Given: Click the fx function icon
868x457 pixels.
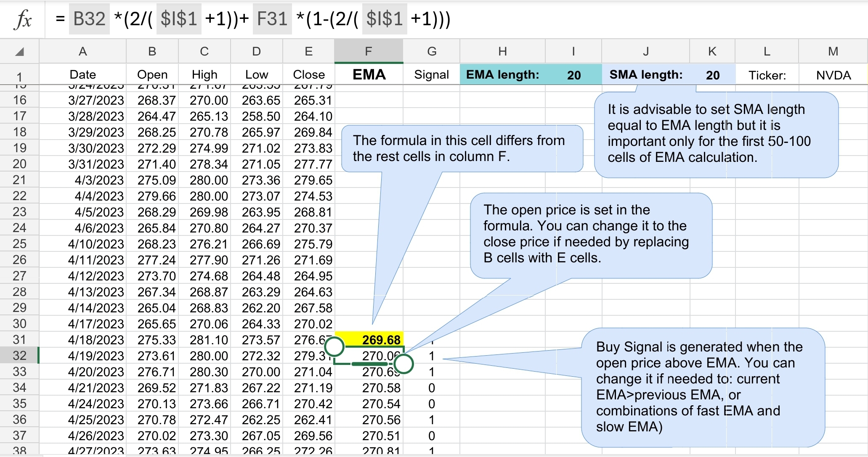Looking at the screenshot, I should tap(23, 19).
